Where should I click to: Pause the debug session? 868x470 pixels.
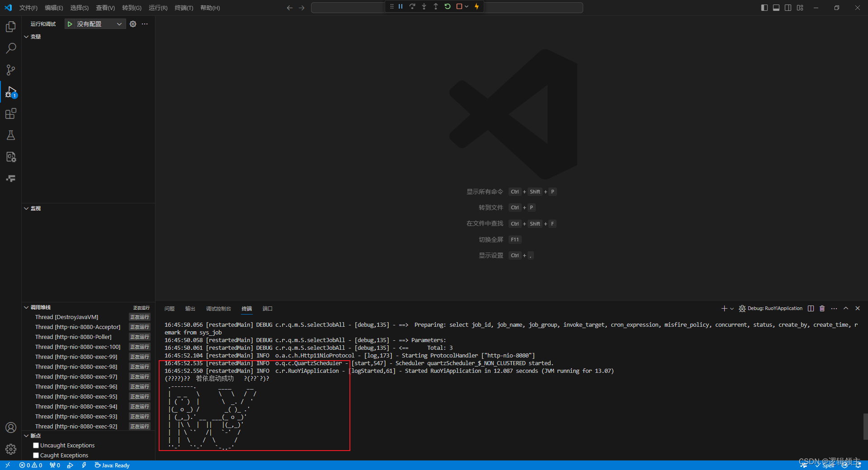pyautogui.click(x=401, y=6)
